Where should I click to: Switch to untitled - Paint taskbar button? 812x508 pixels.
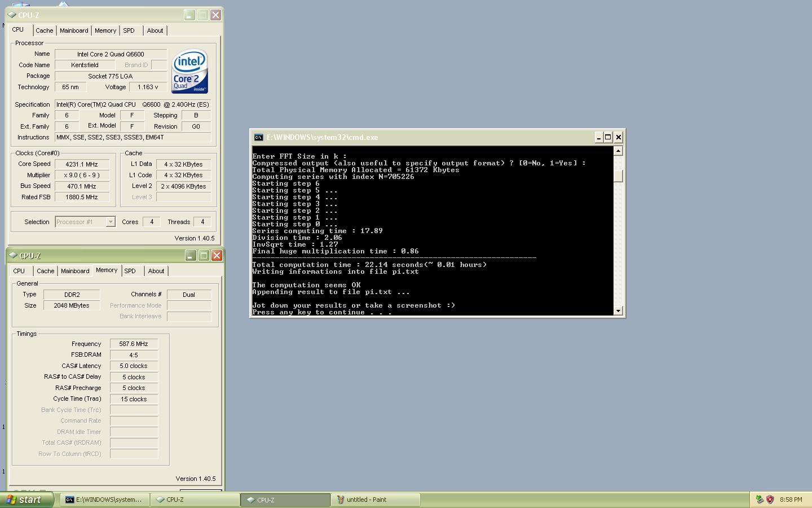pos(376,500)
